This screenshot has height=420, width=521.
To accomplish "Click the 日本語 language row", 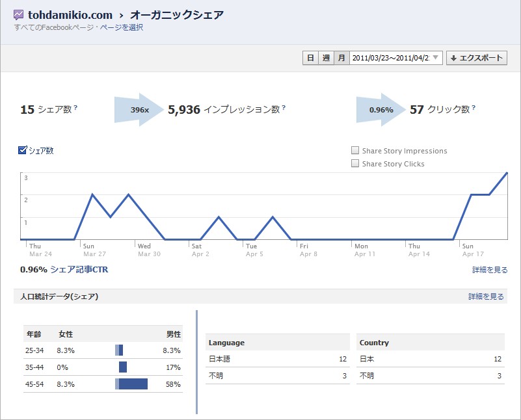I will [278, 359].
